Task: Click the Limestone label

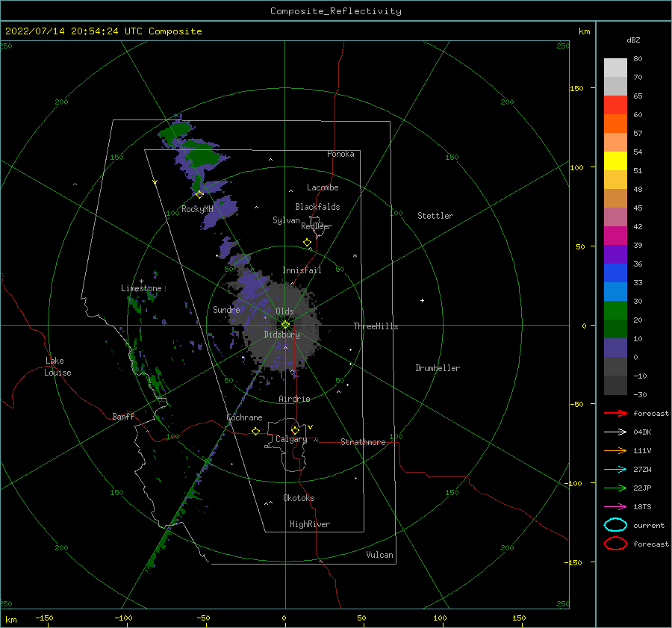Action: [141, 288]
